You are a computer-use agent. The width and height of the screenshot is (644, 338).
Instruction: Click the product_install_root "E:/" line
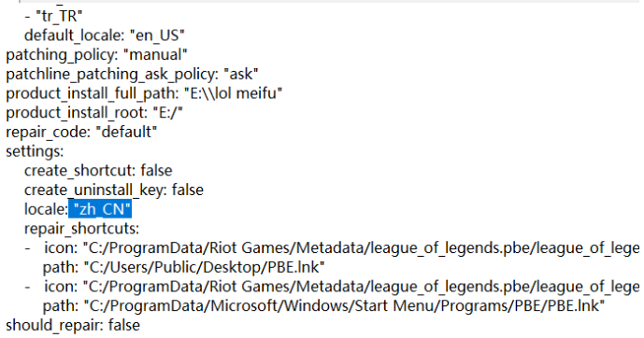94,112
